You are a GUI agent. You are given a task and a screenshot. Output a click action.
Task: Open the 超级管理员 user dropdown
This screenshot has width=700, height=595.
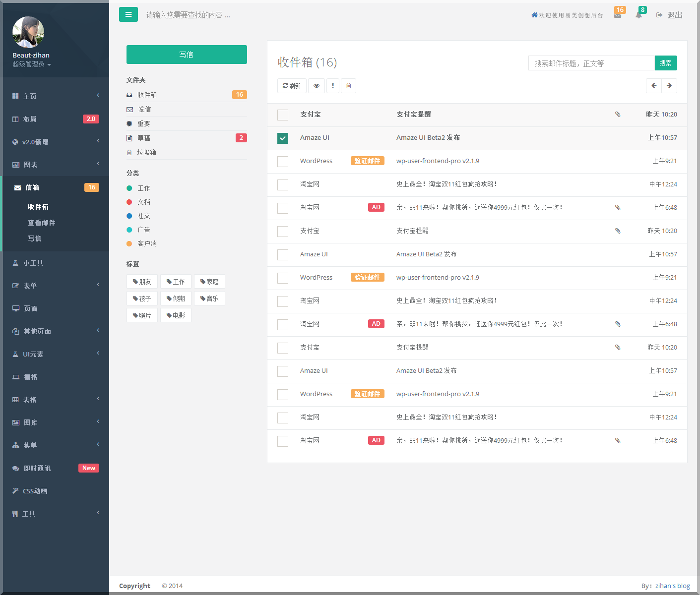click(32, 64)
